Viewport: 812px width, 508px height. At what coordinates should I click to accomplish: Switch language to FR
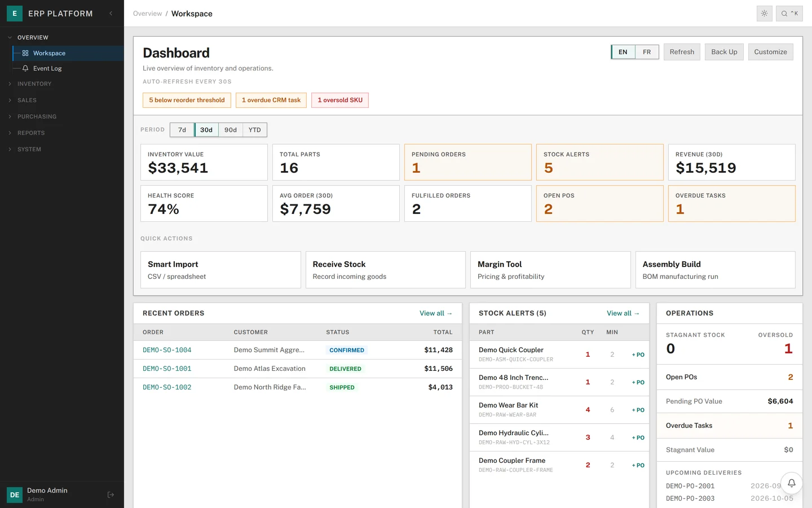(647, 52)
